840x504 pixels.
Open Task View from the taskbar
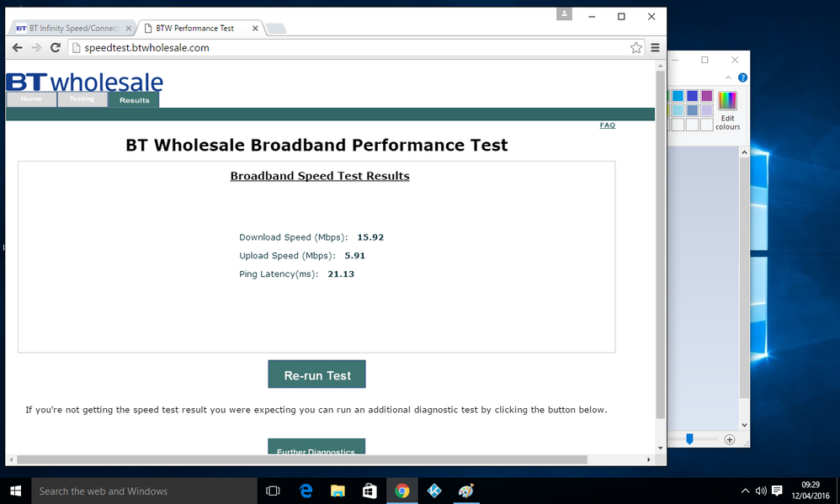273,491
